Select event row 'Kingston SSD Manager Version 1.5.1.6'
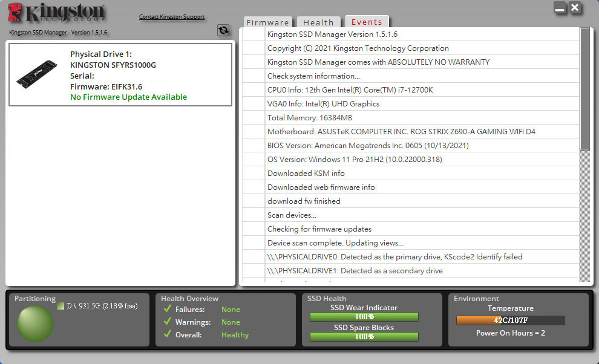This screenshot has width=599, height=364. pos(411,34)
